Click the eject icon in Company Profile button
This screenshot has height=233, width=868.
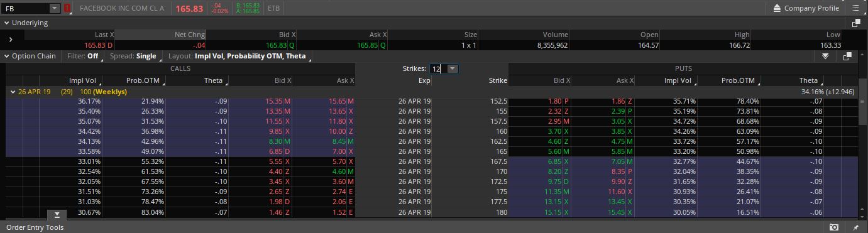(x=777, y=8)
